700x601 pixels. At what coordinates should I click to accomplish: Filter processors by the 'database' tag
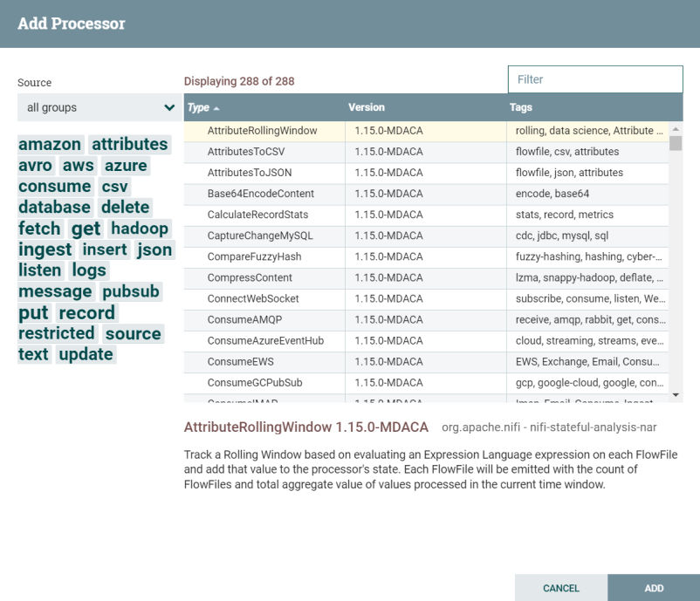tap(56, 208)
